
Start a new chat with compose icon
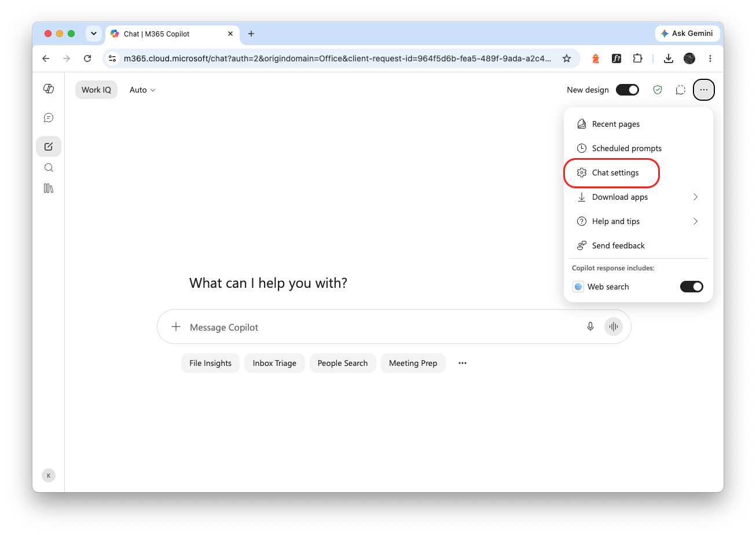[49, 146]
